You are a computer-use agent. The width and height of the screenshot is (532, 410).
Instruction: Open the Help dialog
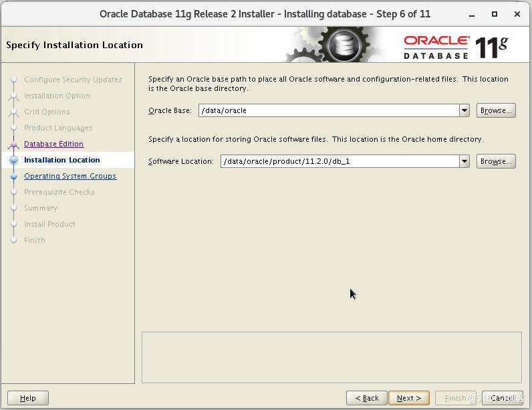(28, 398)
